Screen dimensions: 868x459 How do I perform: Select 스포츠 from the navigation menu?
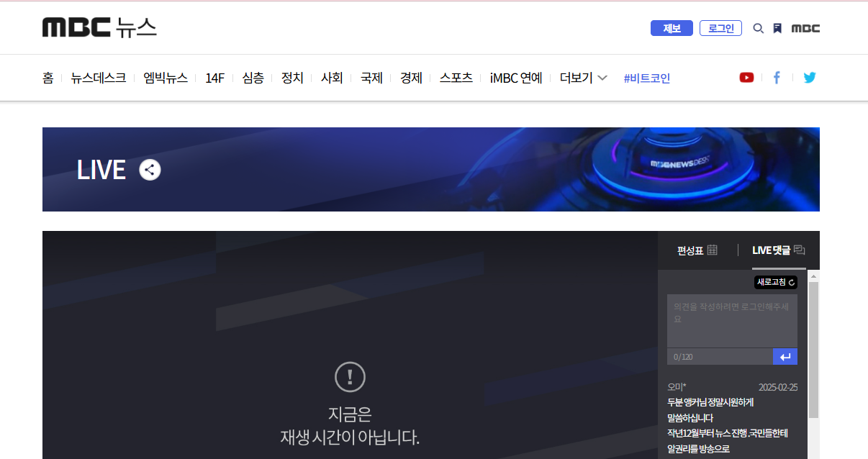[456, 78]
